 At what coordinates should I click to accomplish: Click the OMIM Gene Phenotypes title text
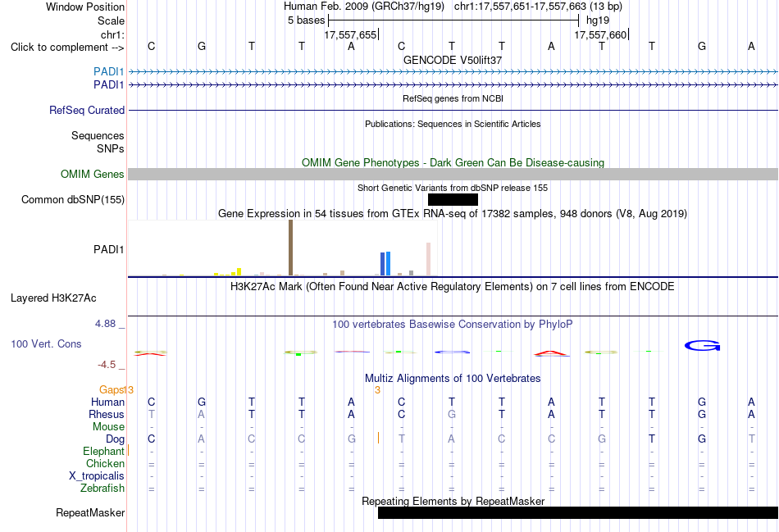[453, 162]
